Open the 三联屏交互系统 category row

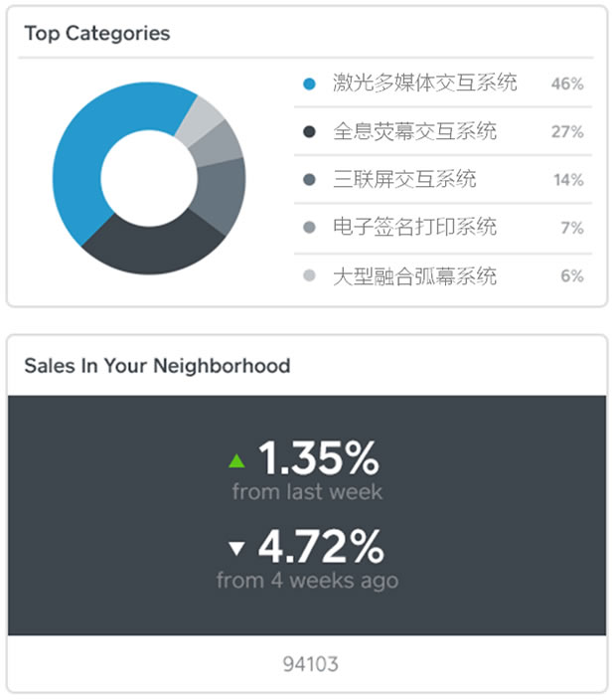(443, 180)
